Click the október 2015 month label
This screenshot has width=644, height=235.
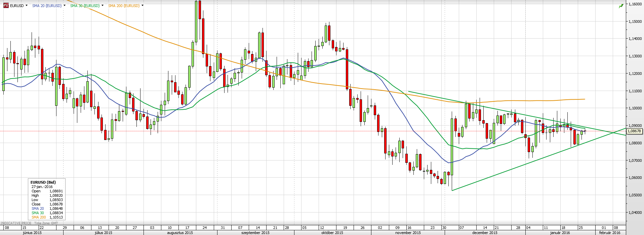pos(332,233)
